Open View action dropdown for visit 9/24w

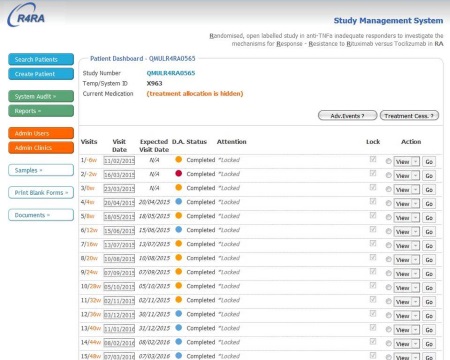pos(406,274)
